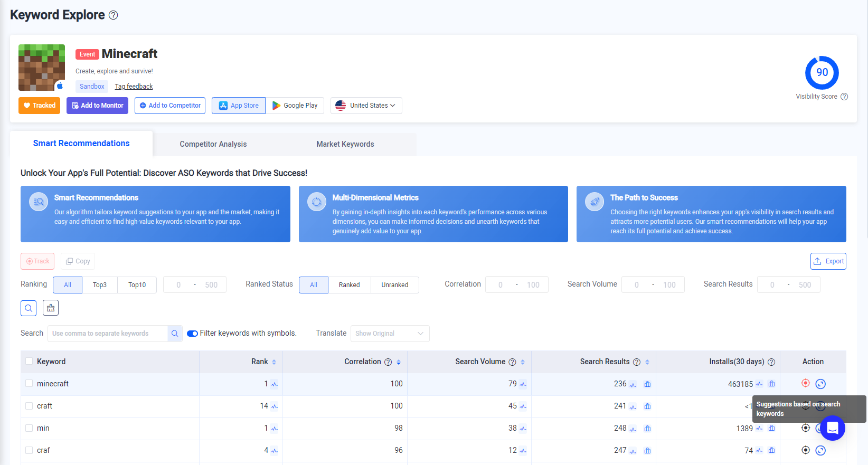Sort the table by Search Volume

(523, 362)
